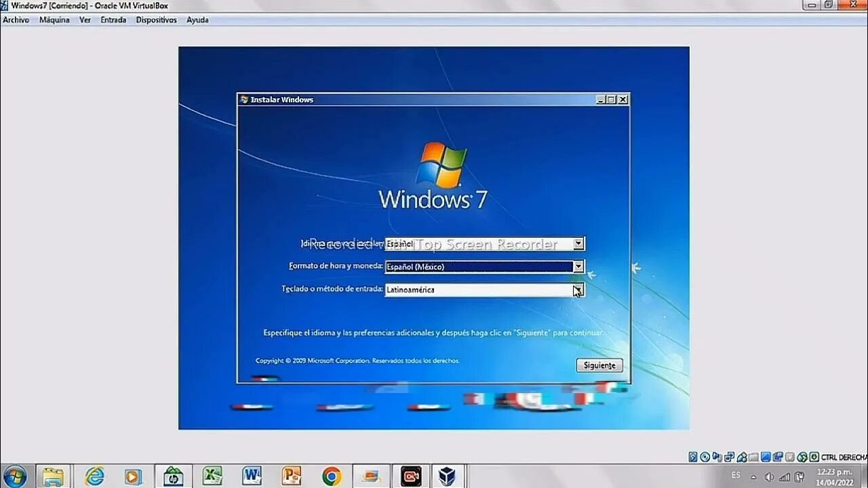Viewport: 868px width, 488px height.
Task: Open the Dispositivos menu
Action: pos(156,20)
